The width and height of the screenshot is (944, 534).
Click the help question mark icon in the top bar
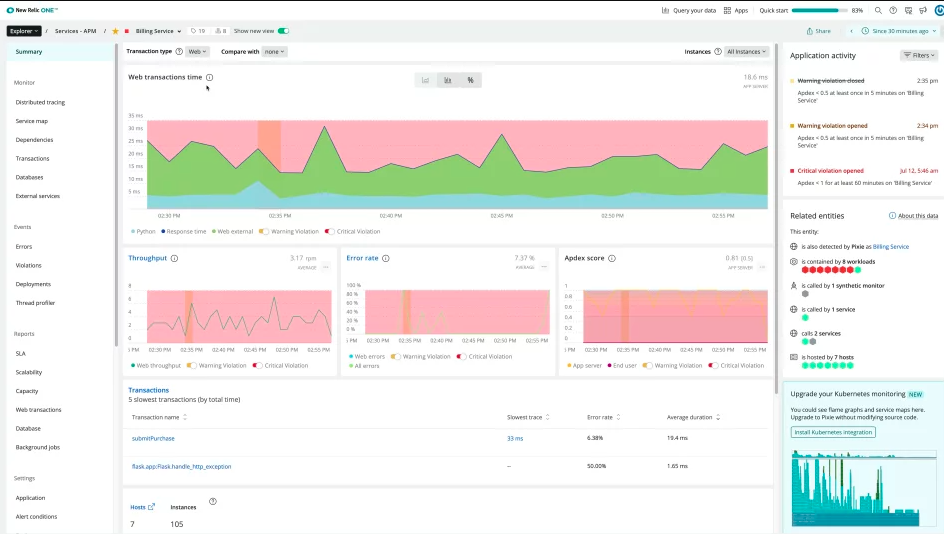(893, 10)
